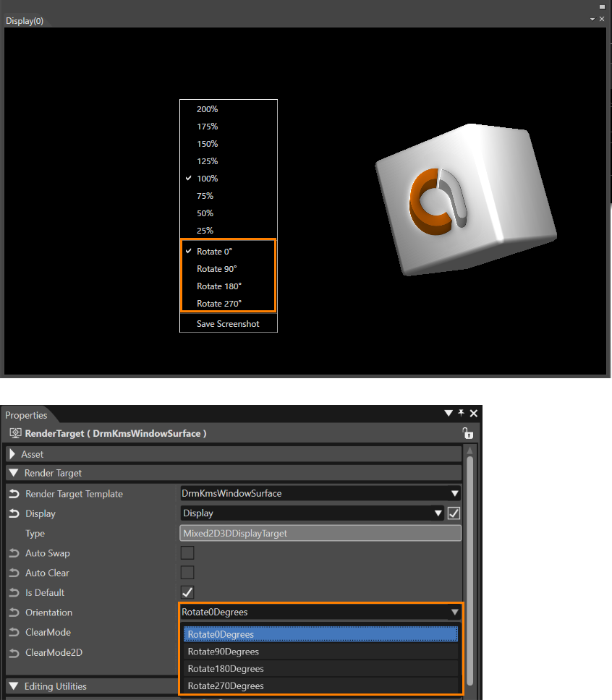Reset the Display property
Screen dimensions: 612x700
[14, 513]
